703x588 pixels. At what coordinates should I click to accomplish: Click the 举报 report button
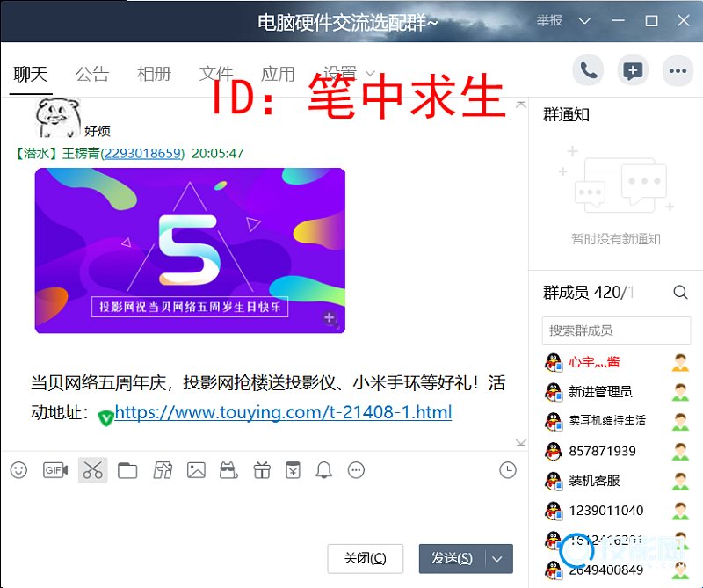(x=549, y=20)
